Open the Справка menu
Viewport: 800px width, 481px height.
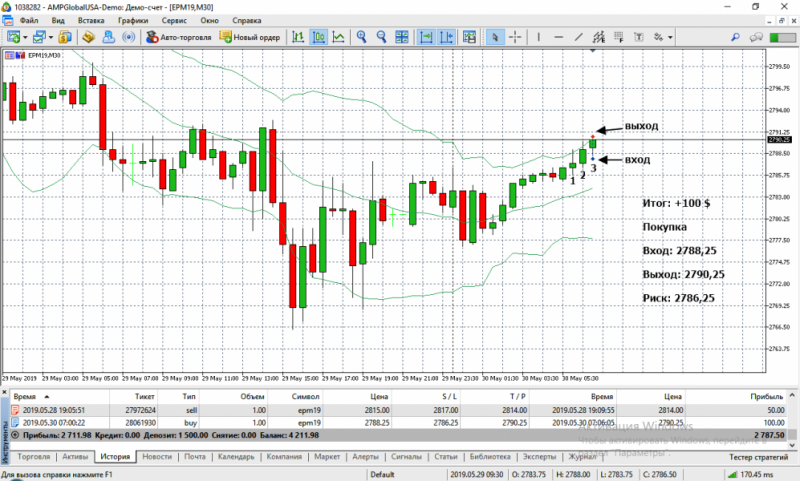tap(246, 20)
